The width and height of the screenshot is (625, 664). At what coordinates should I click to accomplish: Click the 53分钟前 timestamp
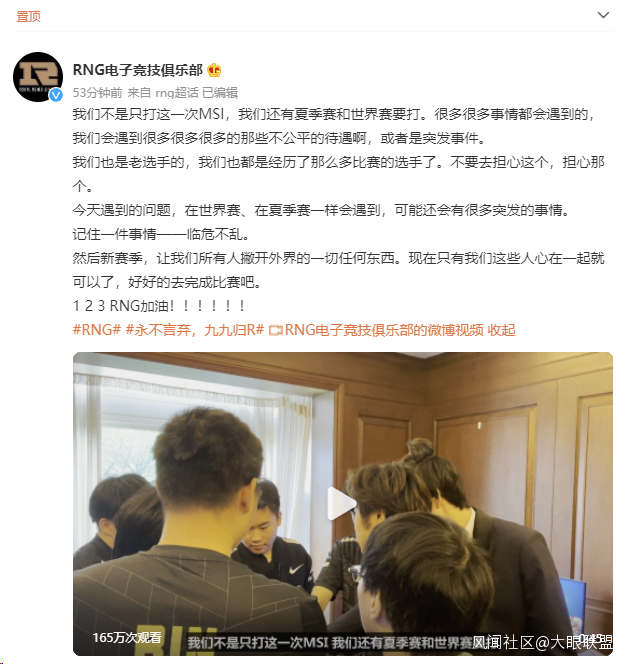point(97,93)
